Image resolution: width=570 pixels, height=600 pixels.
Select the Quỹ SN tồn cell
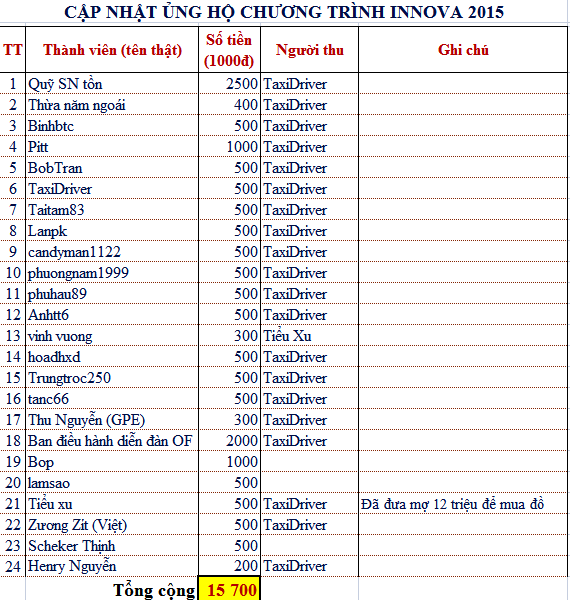pos(112,83)
